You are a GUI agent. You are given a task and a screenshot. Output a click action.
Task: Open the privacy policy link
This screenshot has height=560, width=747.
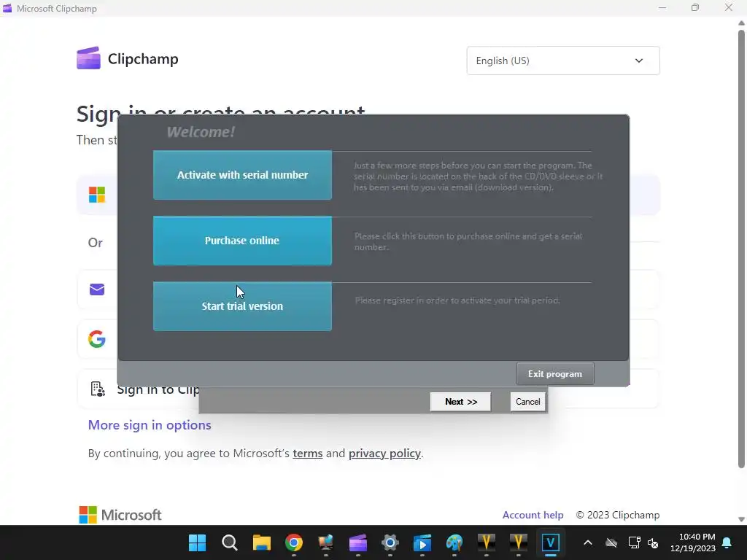[384, 453]
